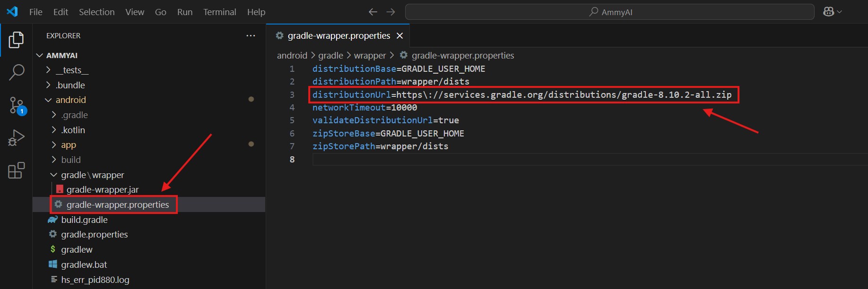Open build.gradle file in explorer
Screen dimensions: 868x289
(84, 220)
